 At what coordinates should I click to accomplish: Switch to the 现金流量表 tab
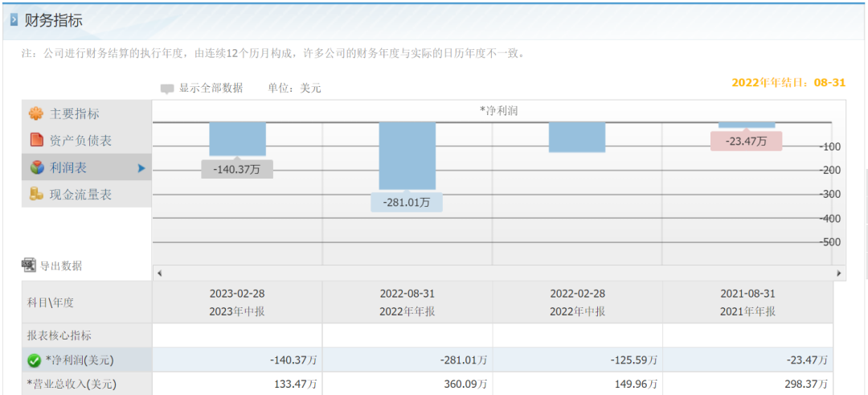tap(80, 194)
